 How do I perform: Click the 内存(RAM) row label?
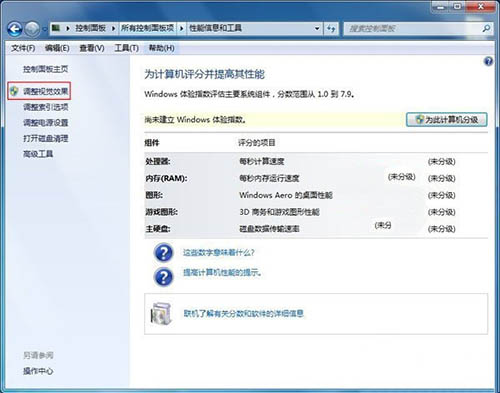(x=166, y=178)
